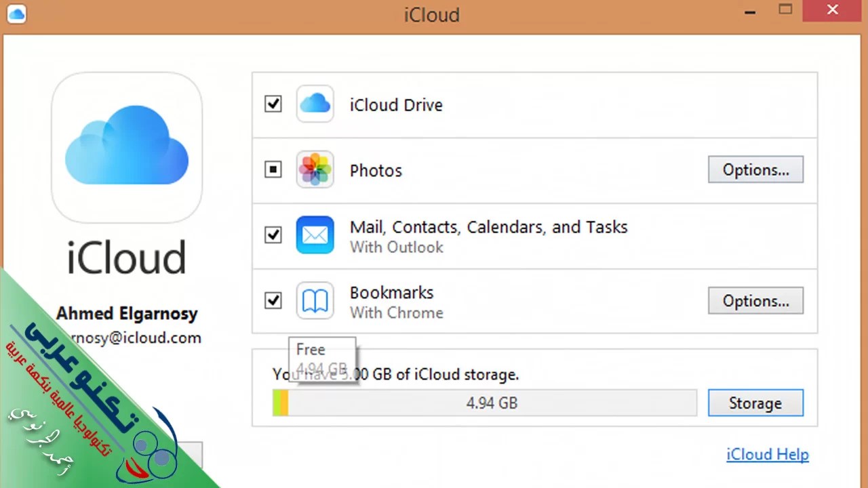This screenshot has width=868, height=488.
Task: Click the With Chrome subtitle
Action: coord(397,313)
